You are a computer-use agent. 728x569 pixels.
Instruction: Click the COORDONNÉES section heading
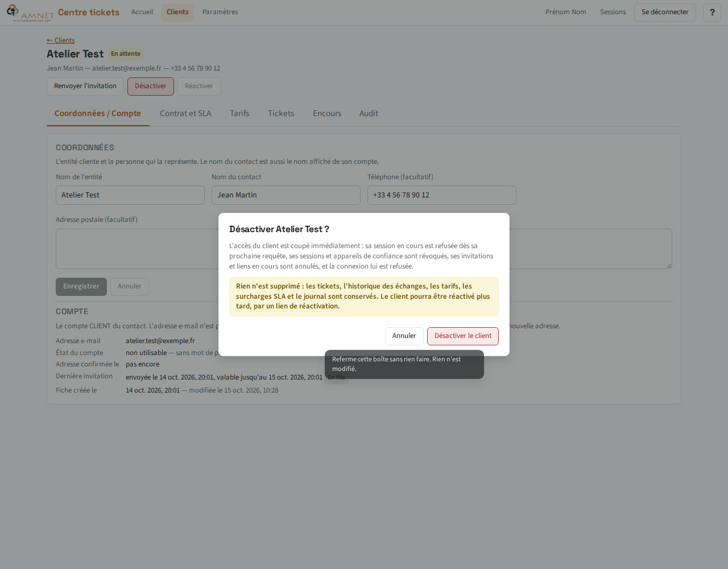pyautogui.click(x=85, y=148)
